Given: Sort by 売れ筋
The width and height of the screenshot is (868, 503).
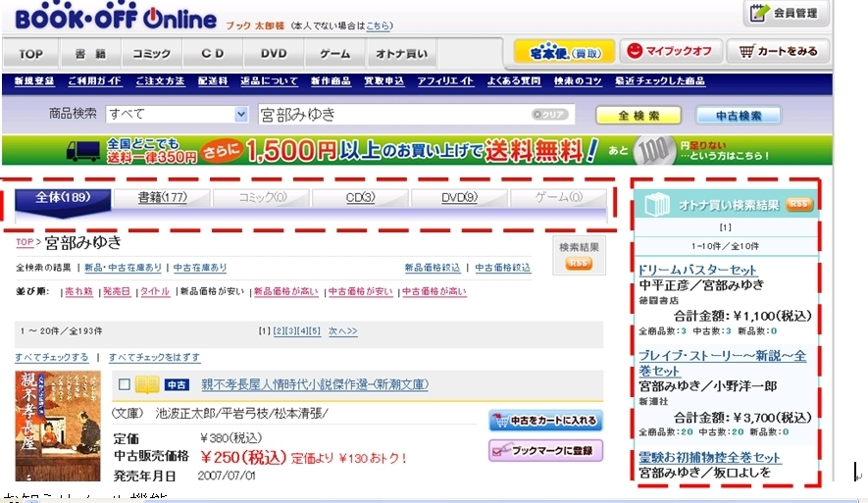Looking at the screenshot, I should tap(78, 291).
